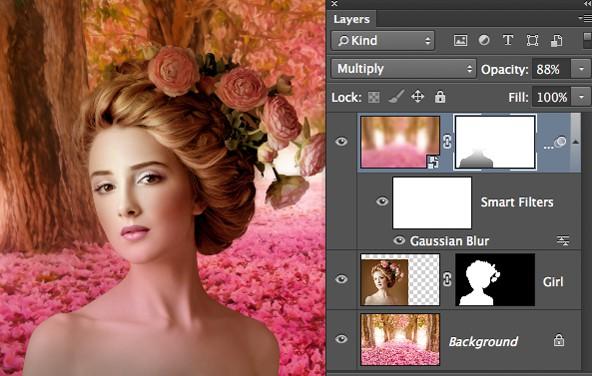
Task: Lock all padlock icon
Action: (x=439, y=97)
